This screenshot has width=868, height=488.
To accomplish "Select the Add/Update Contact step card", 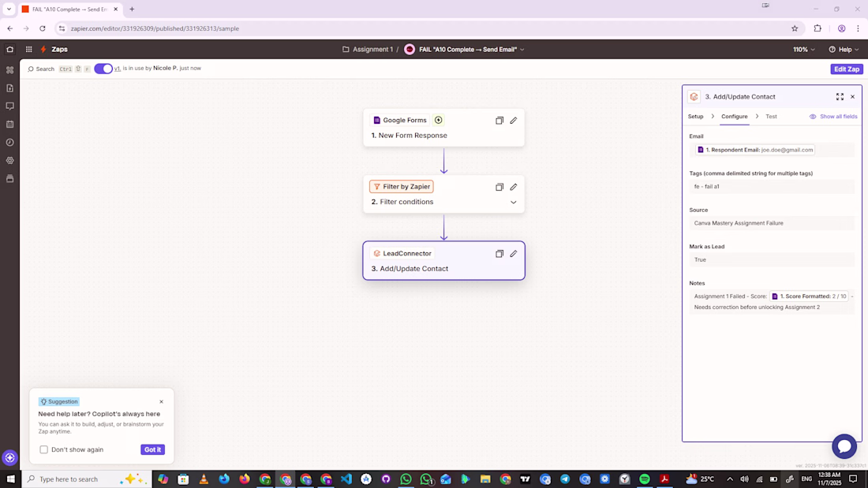I will (x=444, y=261).
